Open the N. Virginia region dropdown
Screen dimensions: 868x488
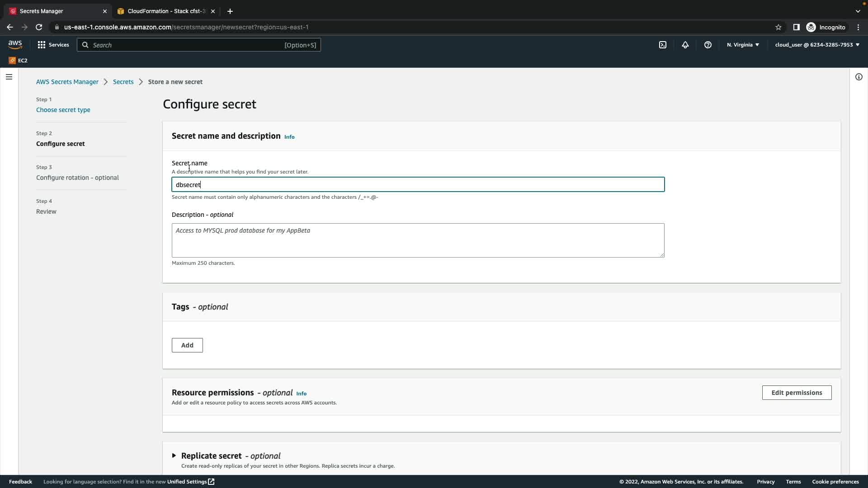point(743,45)
